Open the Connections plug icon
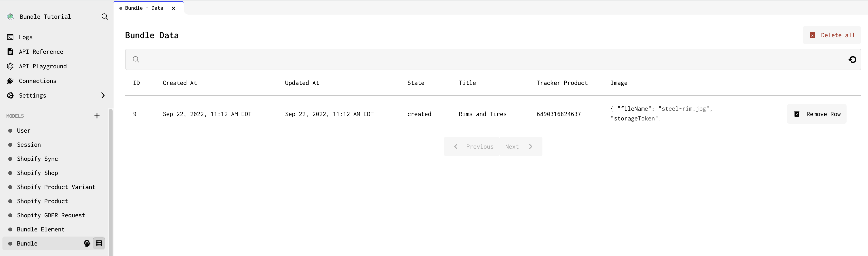 (x=10, y=81)
